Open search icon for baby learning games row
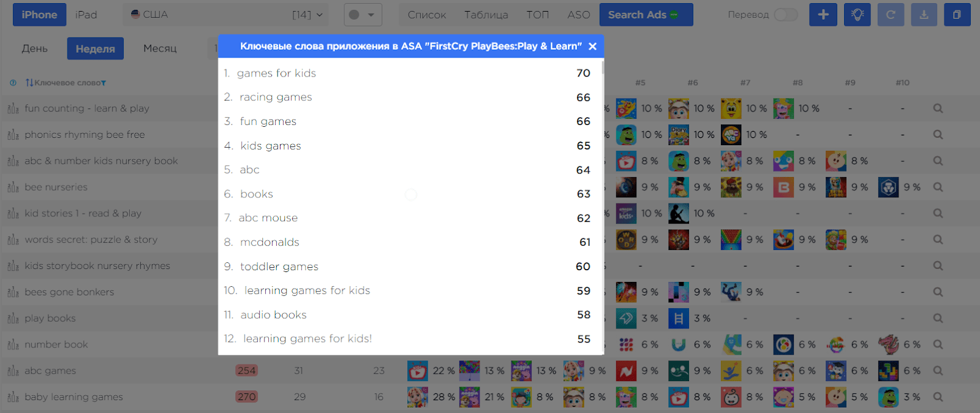 938,397
